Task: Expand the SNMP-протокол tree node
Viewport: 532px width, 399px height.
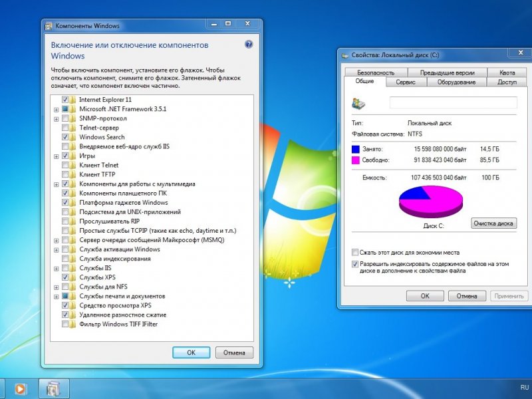Action: point(57,119)
